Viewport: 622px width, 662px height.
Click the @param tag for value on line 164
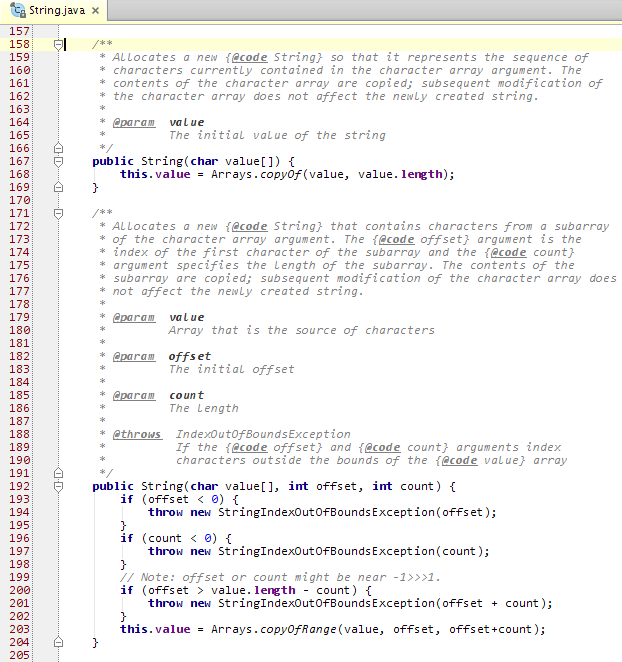(133, 122)
